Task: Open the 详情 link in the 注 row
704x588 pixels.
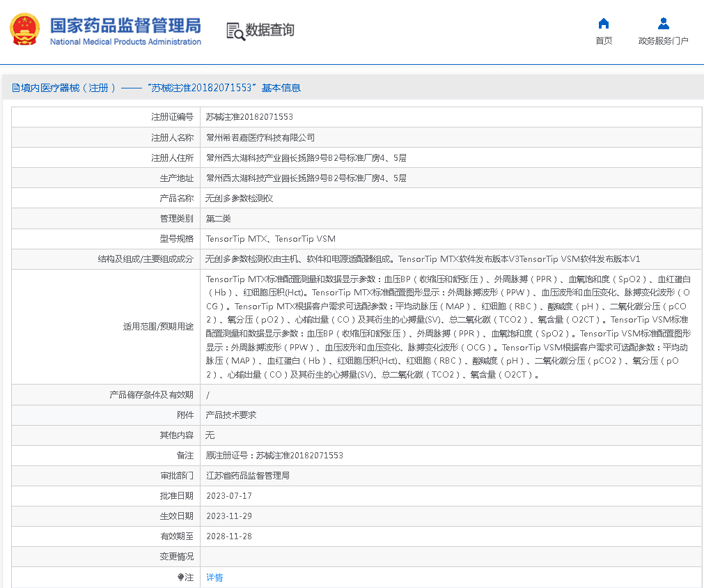Action: tap(214, 578)
